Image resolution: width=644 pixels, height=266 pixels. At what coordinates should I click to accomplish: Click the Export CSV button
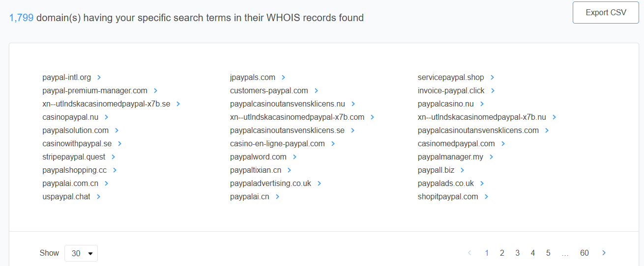point(606,13)
